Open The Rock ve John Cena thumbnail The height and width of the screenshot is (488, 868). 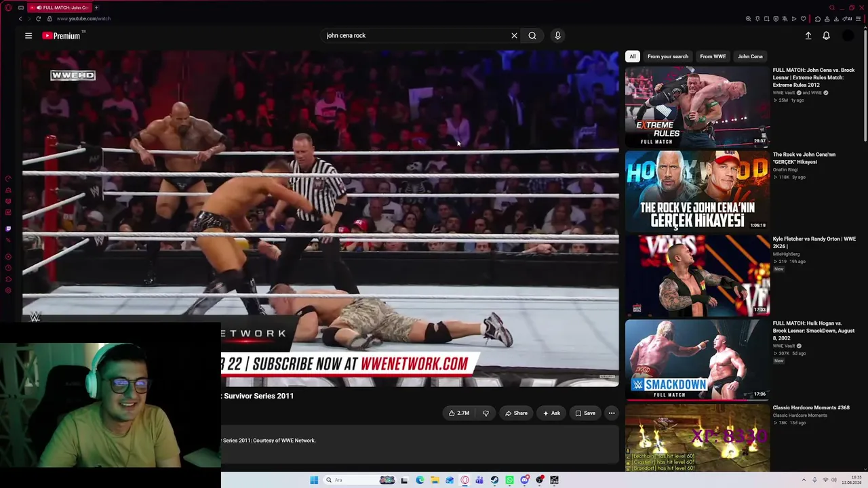tap(697, 191)
